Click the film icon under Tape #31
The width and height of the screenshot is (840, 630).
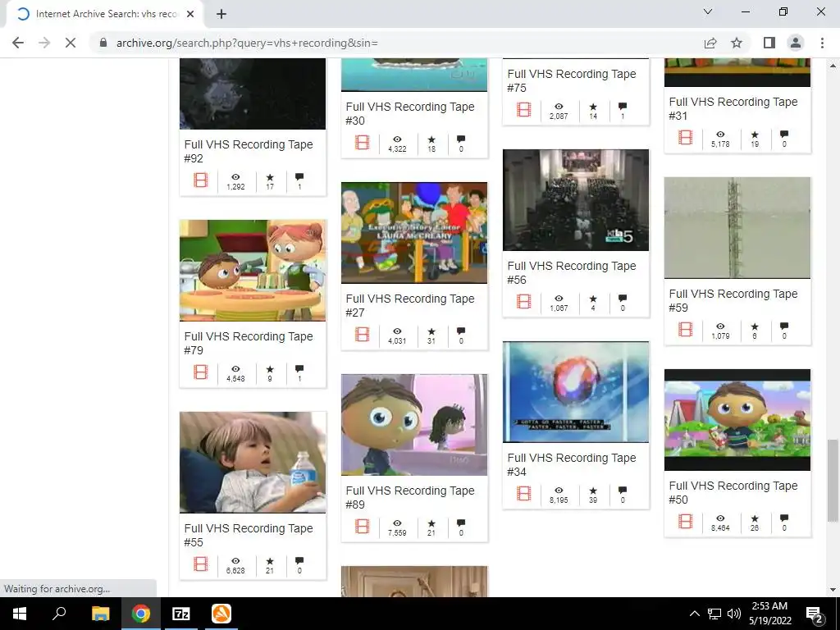[685, 137]
